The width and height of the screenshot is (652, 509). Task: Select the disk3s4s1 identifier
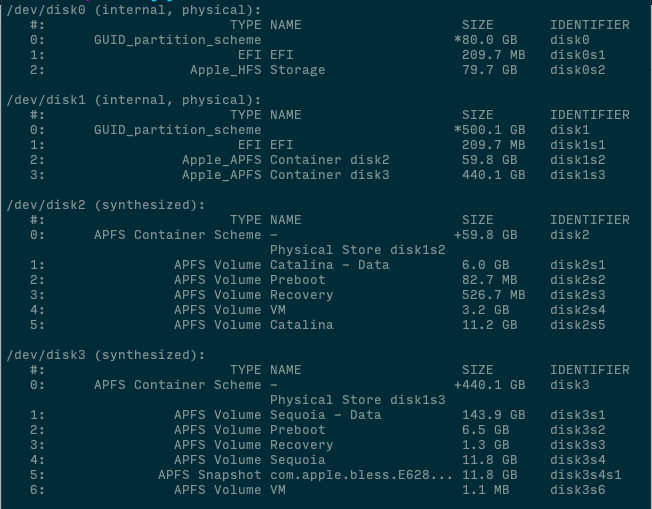click(585, 475)
